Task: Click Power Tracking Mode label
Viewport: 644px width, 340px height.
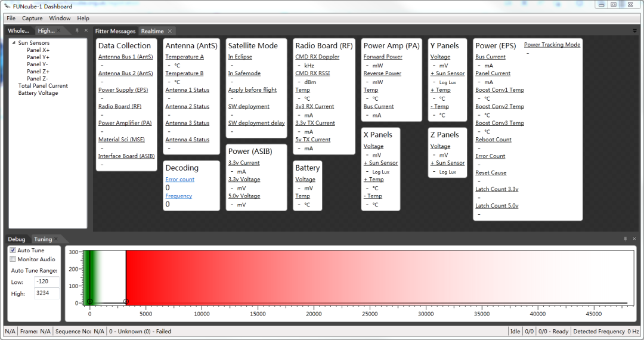Action: click(x=552, y=45)
